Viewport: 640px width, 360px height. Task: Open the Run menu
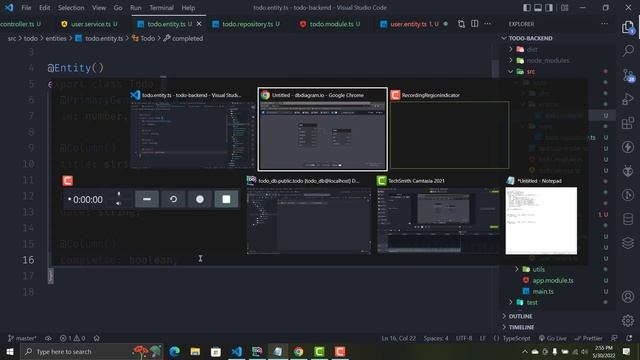click(x=136, y=8)
